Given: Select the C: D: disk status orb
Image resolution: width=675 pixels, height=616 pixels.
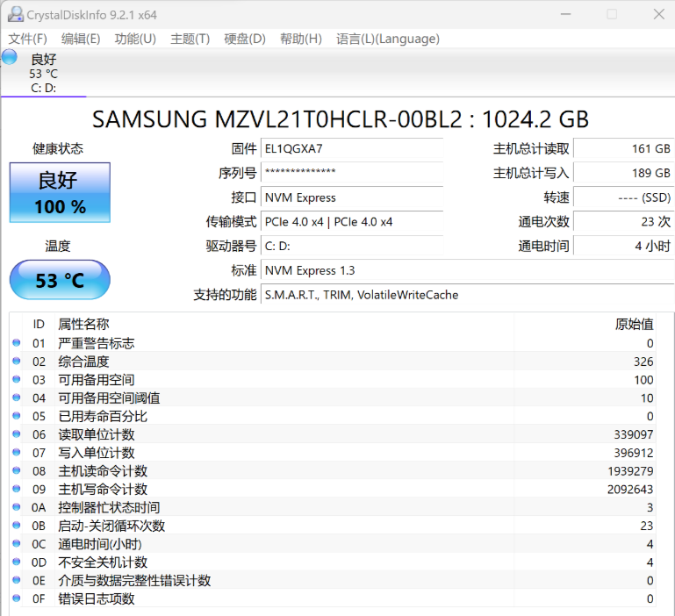Looking at the screenshot, I should pos(9,57).
